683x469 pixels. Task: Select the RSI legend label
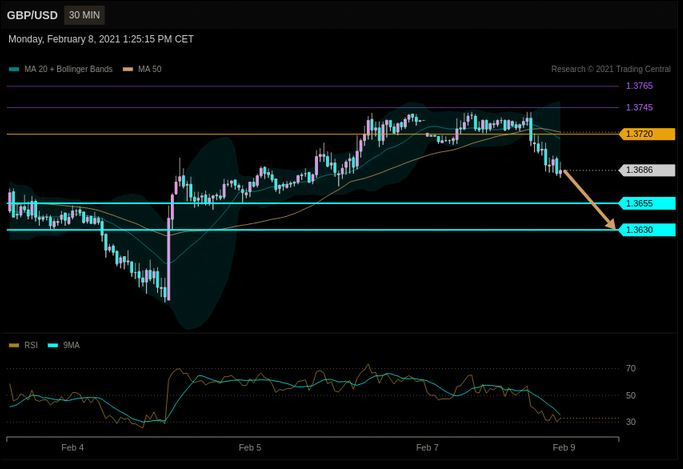[31, 345]
